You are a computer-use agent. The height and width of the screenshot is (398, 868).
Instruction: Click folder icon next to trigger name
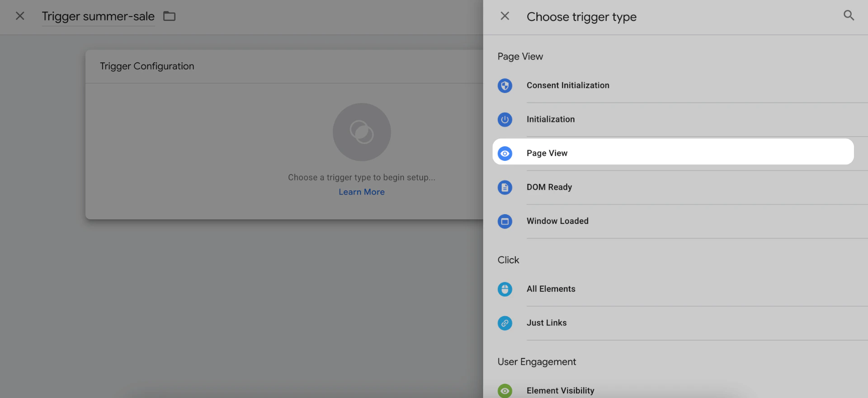170,16
